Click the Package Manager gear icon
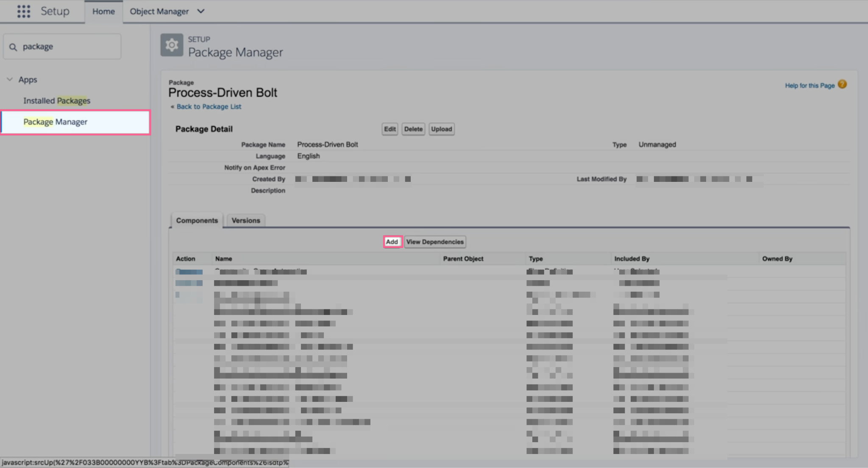This screenshot has width=868, height=468. point(172,45)
